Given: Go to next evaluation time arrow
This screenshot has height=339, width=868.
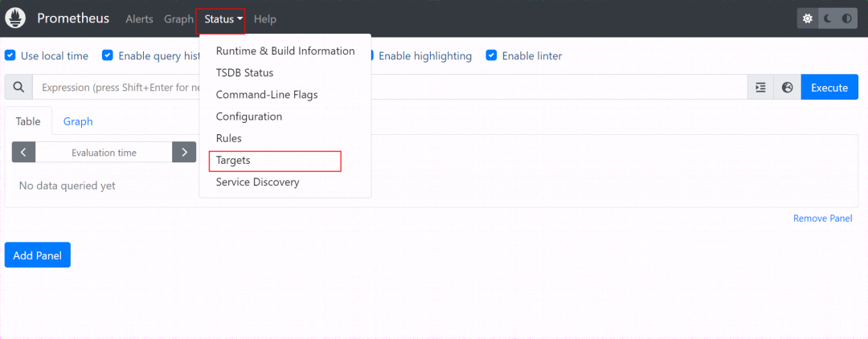Looking at the screenshot, I should pyautogui.click(x=184, y=152).
